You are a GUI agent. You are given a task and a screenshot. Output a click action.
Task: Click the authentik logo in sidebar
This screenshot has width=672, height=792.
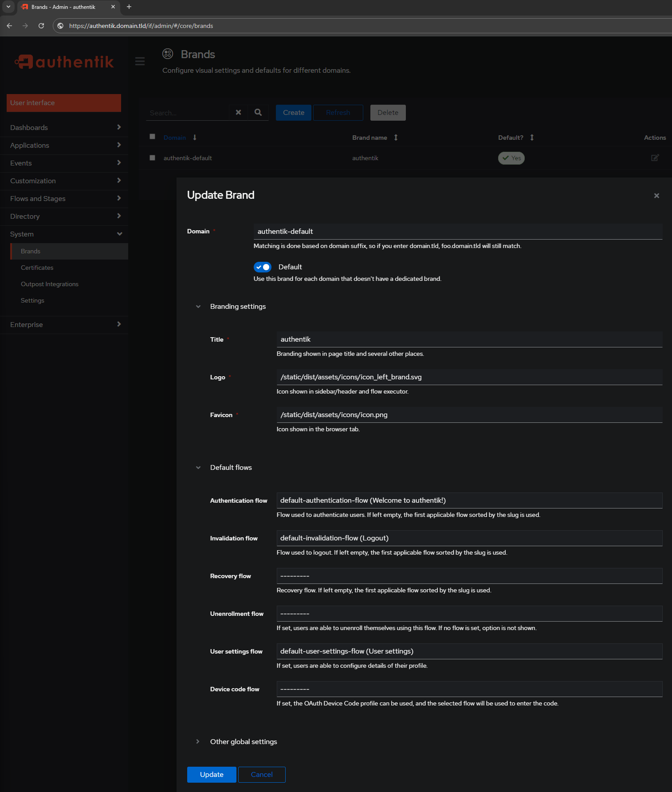click(x=64, y=62)
